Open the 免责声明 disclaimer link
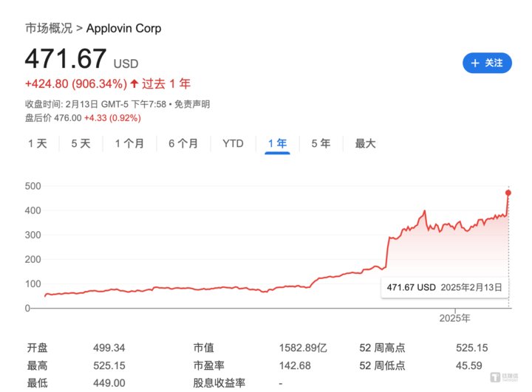Screen dimensions: 532x392 point(194,103)
